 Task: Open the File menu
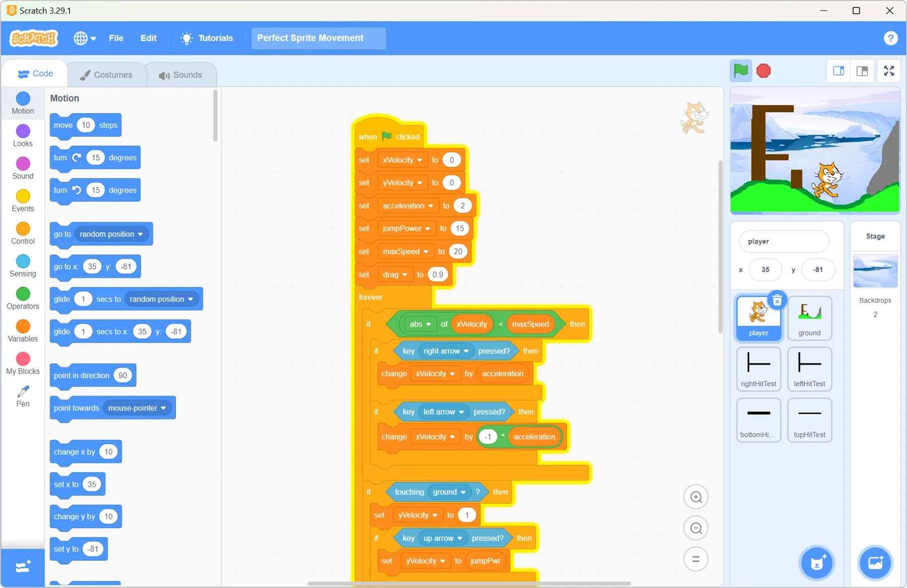coord(116,38)
